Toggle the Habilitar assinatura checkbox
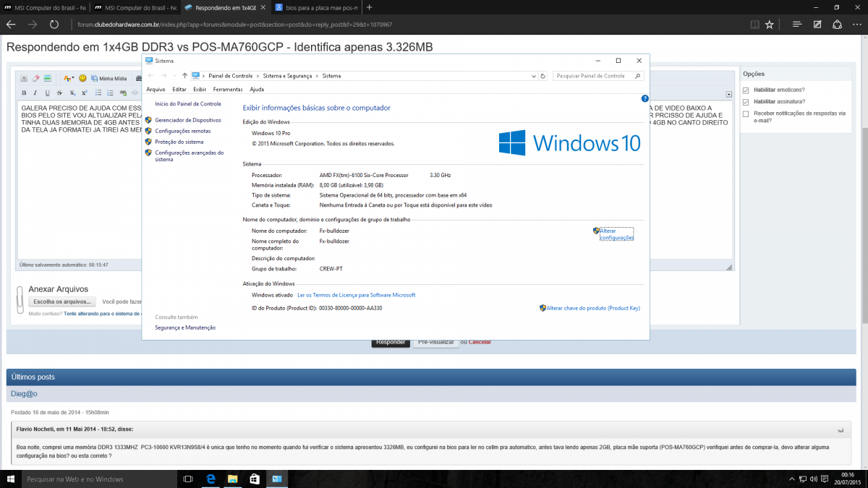This screenshot has height=488, width=868. (x=746, y=102)
